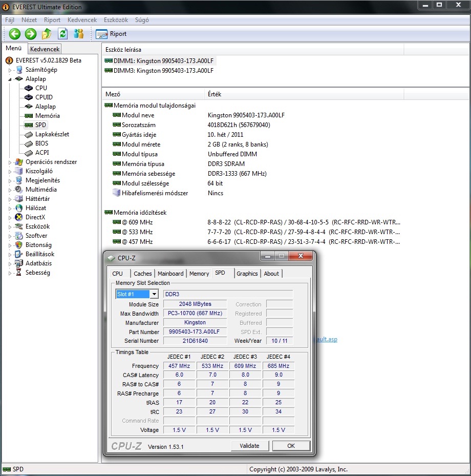Select CPUID item in the tree
This screenshot has width=471, height=476.
(x=44, y=97)
